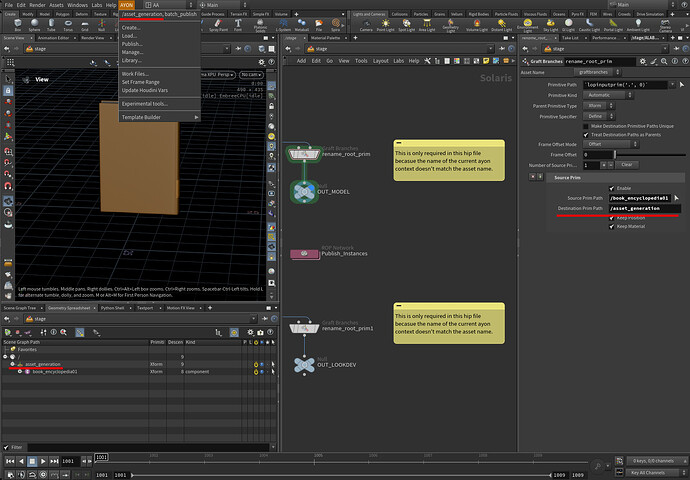Open the Primitive Specifier dropdown
This screenshot has height=480, width=690.
click(598, 117)
